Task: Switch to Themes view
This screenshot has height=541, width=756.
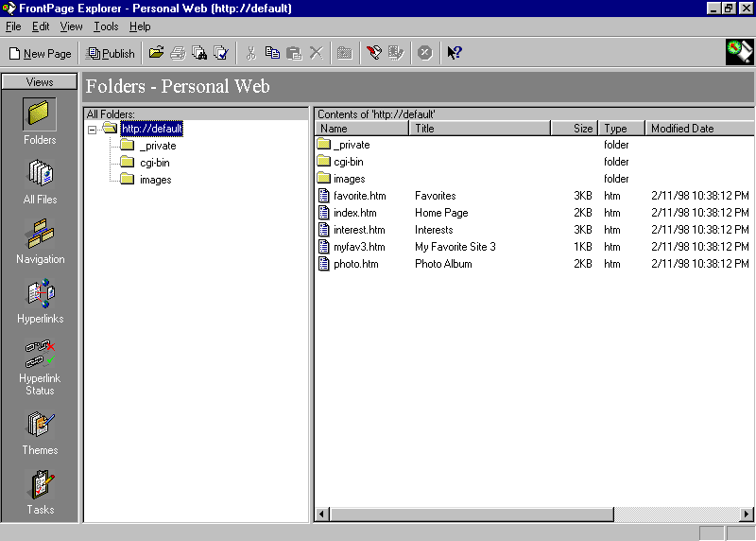Action: coord(40,432)
